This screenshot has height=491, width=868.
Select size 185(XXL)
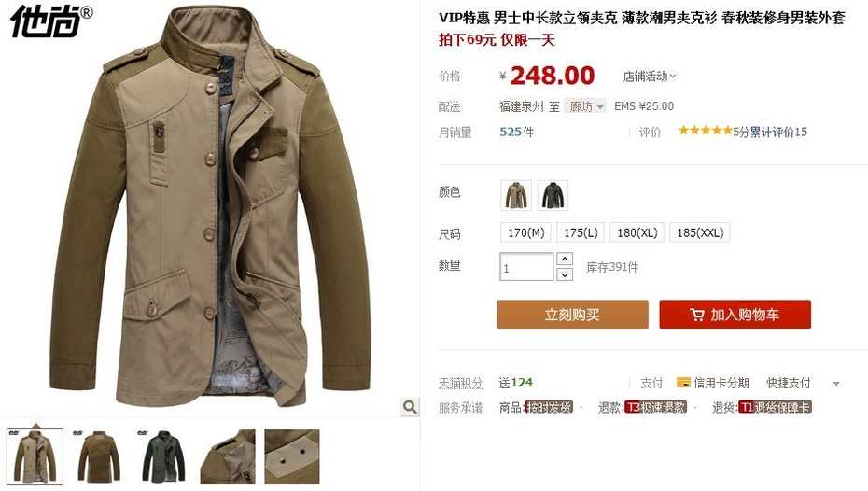point(700,232)
